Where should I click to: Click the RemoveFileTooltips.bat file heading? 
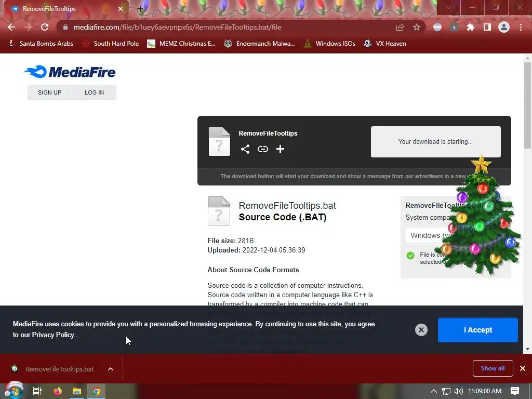287,206
